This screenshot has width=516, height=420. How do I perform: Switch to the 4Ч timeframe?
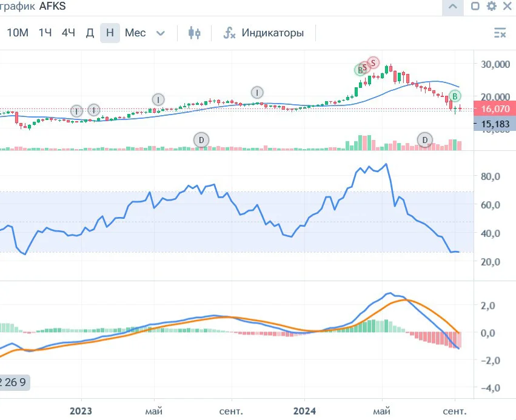(x=69, y=33)
